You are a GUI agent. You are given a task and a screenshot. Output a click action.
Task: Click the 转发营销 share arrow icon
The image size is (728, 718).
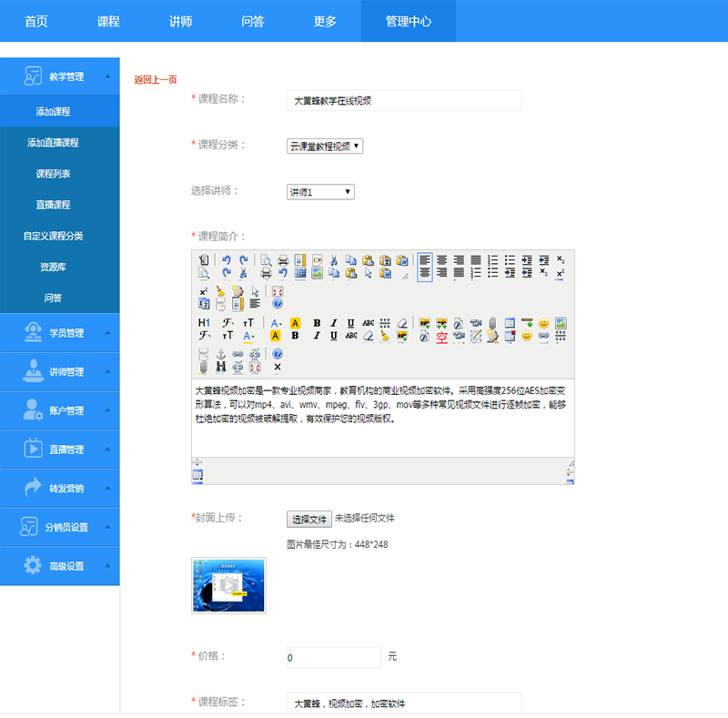coord(33,488)
